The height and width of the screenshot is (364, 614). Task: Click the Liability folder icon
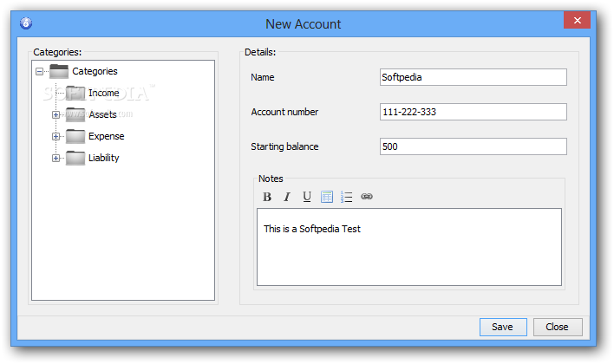click(x=75, y=158)
